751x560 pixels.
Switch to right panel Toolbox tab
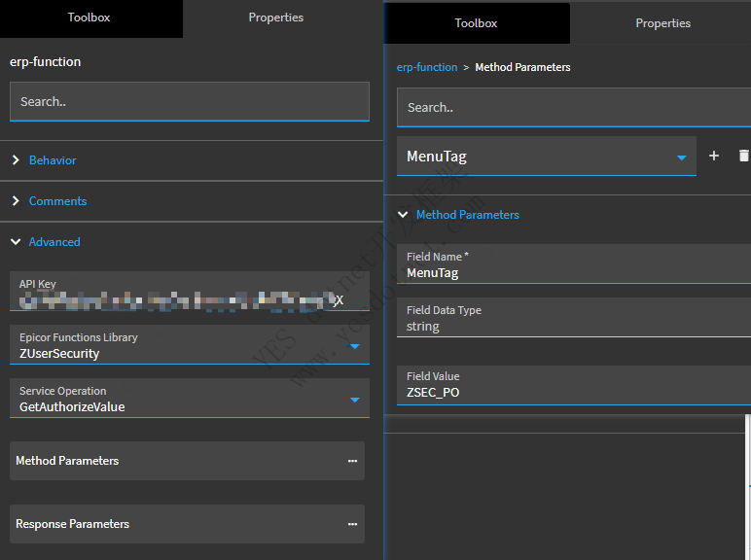476,23
